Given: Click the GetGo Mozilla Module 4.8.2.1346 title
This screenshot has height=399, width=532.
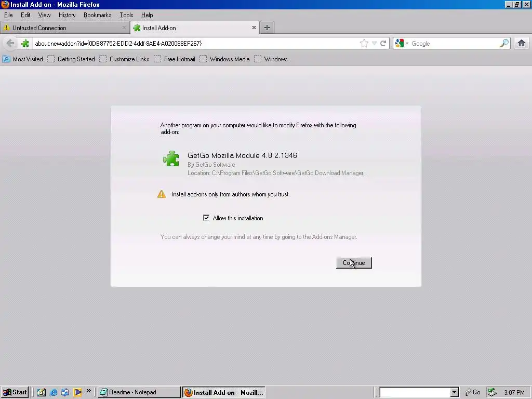Looking at the screenshot, I should tap(242, 155).
